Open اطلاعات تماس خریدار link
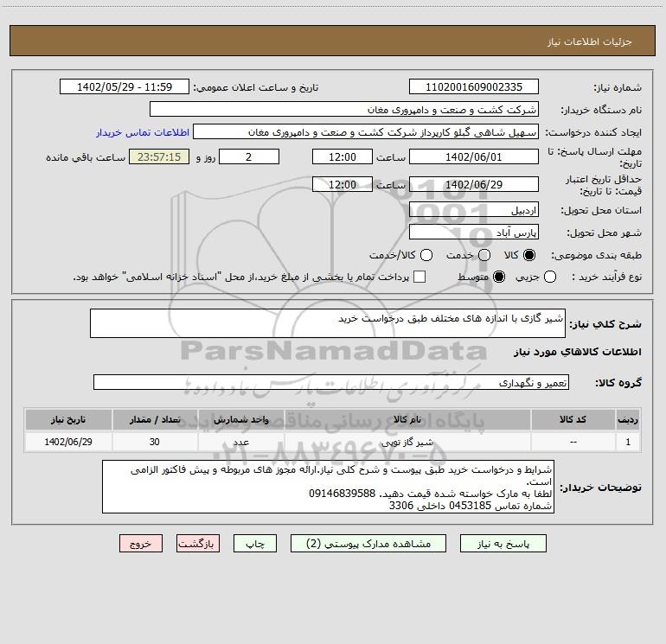 (143, 132)
